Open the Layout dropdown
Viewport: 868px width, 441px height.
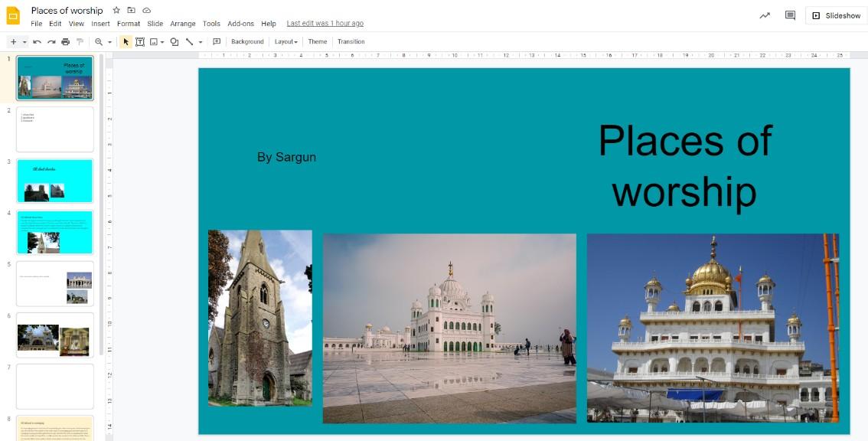point(286,42)
